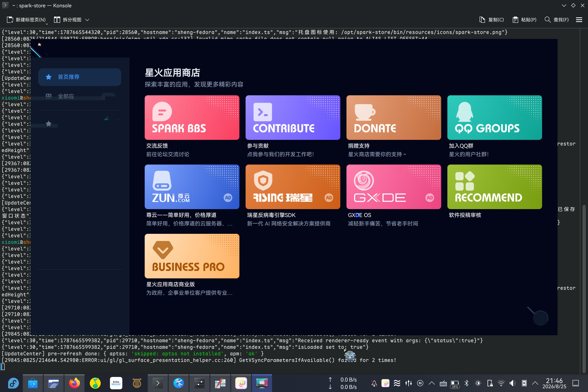Viewport: 588px width, 392px height.
Task: Open the 查找(F) find tool
Action: pos(557,20)
